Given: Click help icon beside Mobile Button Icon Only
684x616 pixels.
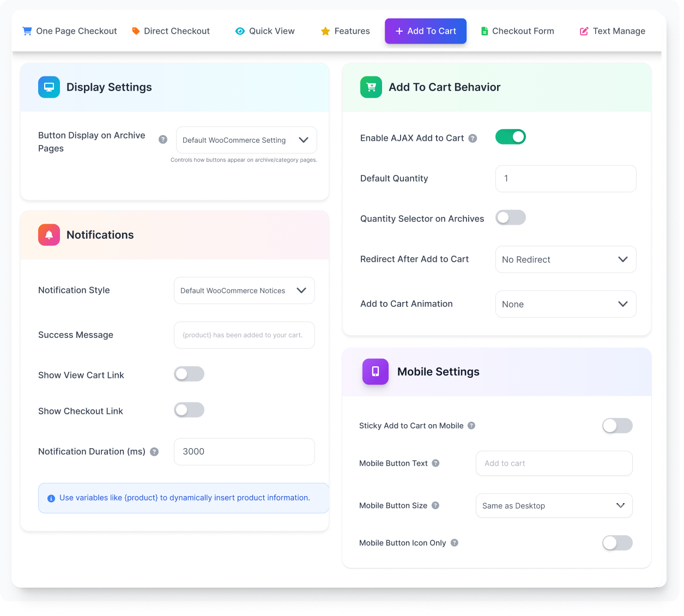Looking at the screenshot, I should point(455,543).
